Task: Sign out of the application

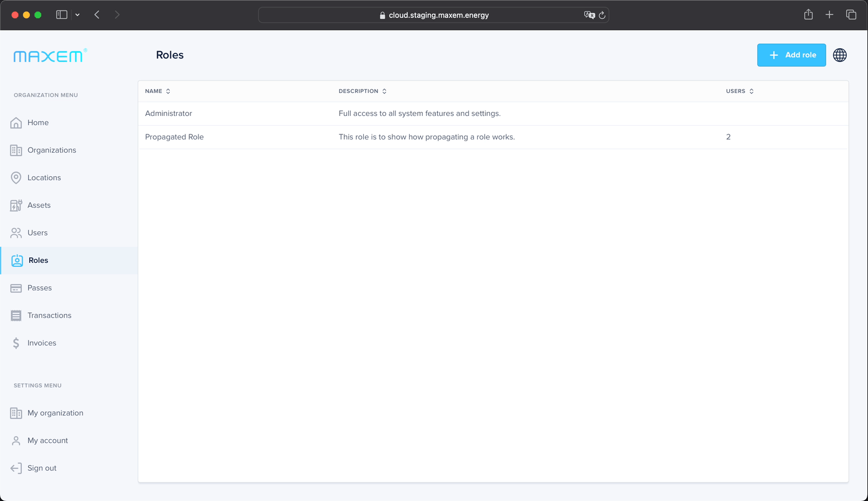Action: (x=41, y=468)
